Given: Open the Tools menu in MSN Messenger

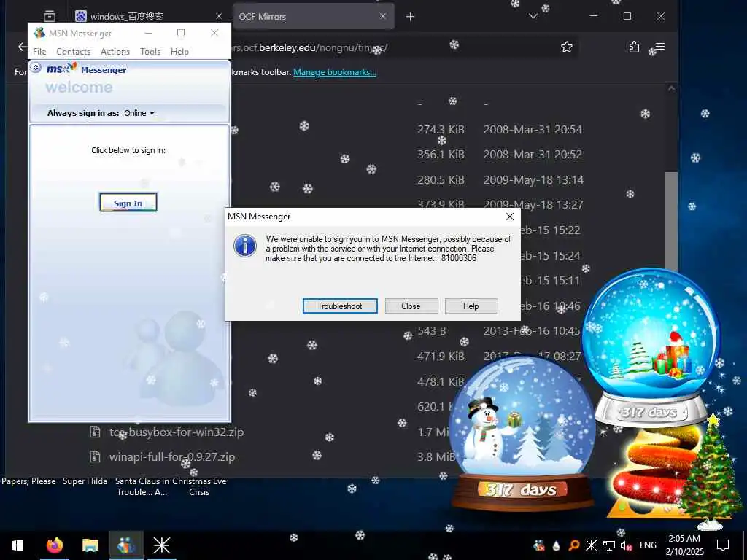Looking at the screenshot, I should 150,52.
